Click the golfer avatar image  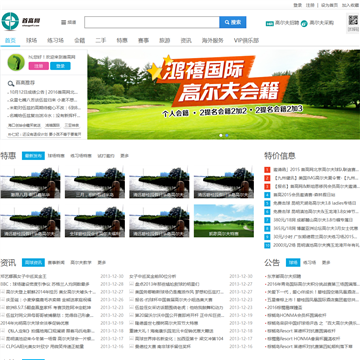point(16,62)
